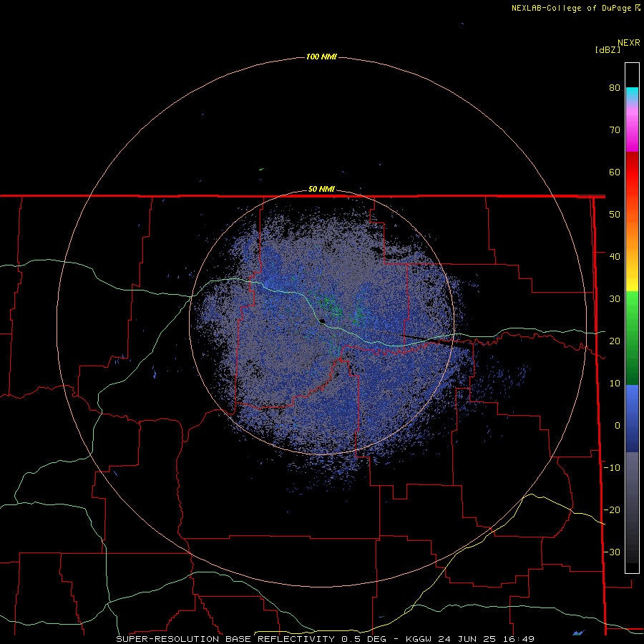Click the 0 value on the dBZ scale
The image size is (644, 644).
point(618,426)
